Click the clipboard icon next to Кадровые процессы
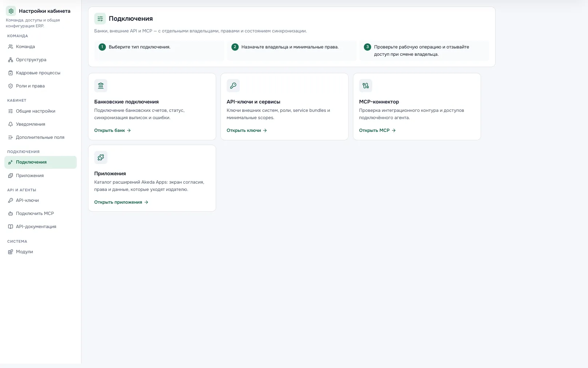The height and width of the screenshot is (368, 588). pyautogui.click(x=11, y=73)
